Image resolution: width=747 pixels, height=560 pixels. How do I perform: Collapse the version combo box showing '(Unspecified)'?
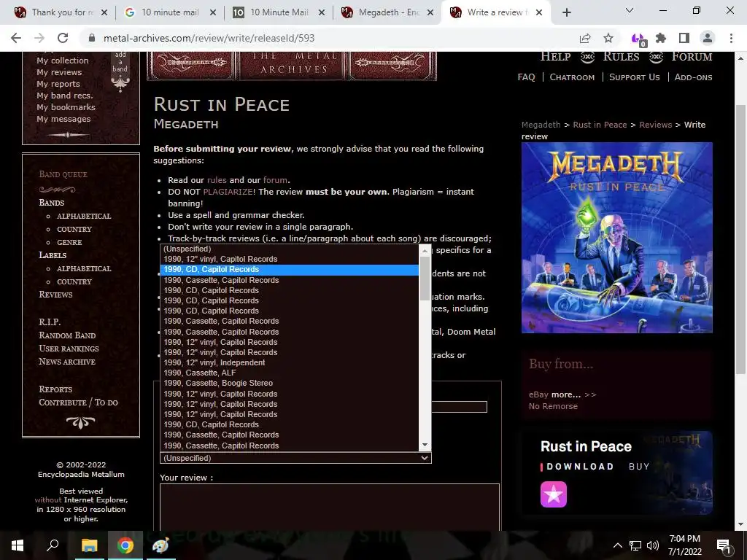(x=295, y=458)
